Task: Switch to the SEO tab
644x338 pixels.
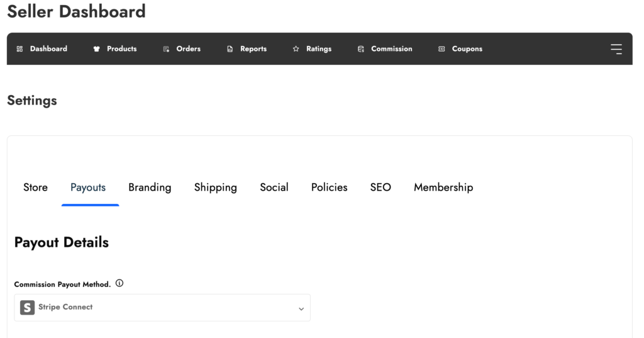Action: tap(380, 188)
